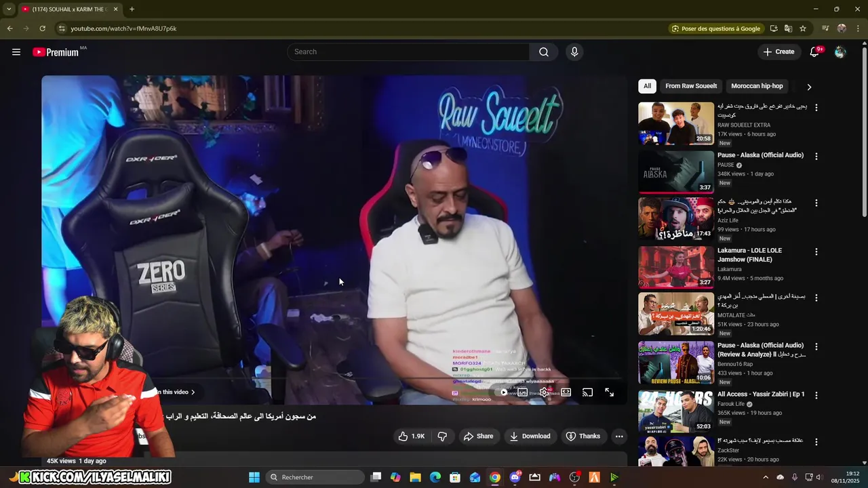Open YouTube account avatar menu
This screenshot has height=488, width=868.
(840, 52)
